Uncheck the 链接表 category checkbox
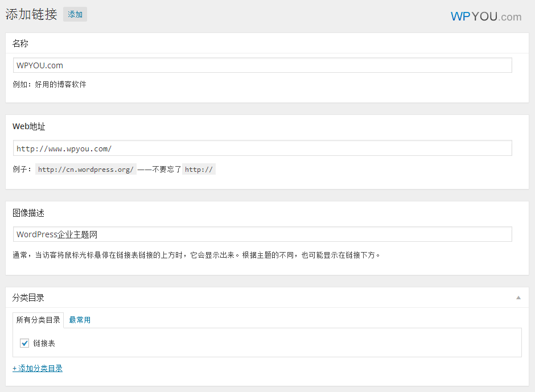 tap(24, 343)
